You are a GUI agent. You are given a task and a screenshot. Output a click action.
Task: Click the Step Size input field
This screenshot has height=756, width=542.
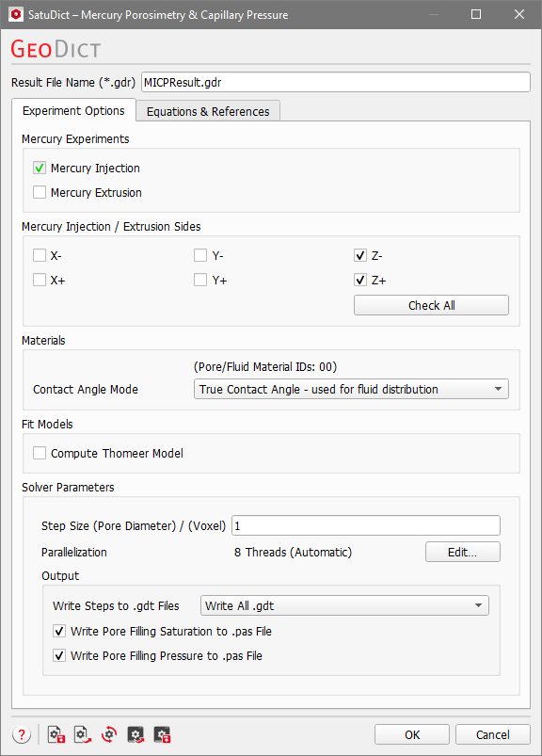(366, 525)
